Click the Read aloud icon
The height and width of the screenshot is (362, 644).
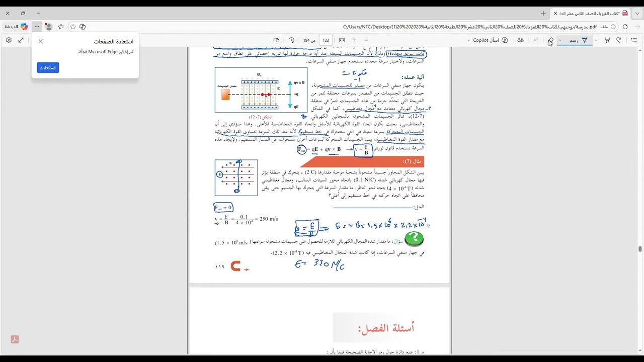(536, 40)
